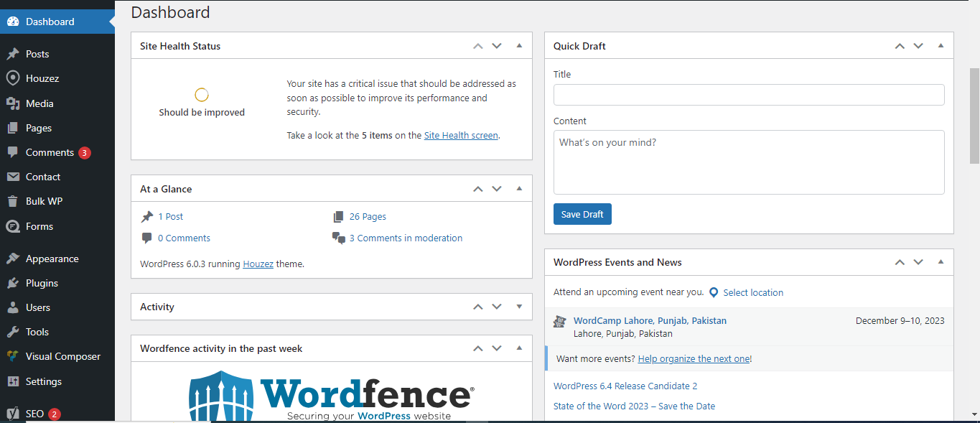This screenshot has width=980, height=423.
Task: Collapse the Site Health Status panel
Action: tap(519, 46)
